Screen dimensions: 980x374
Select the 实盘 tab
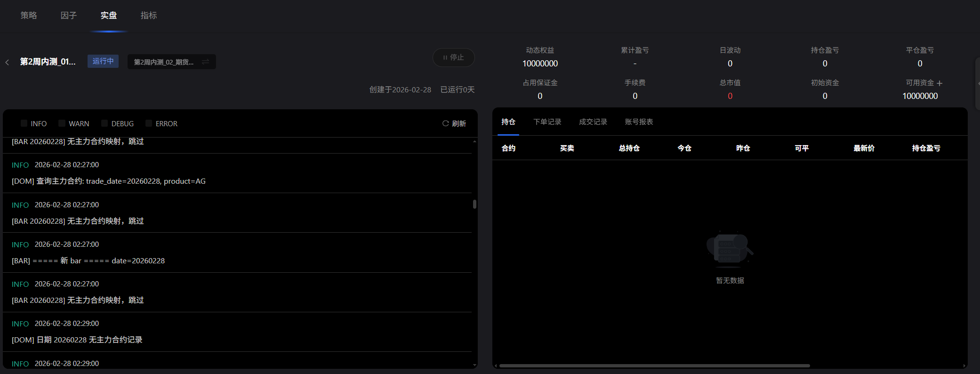coord(109,16)
